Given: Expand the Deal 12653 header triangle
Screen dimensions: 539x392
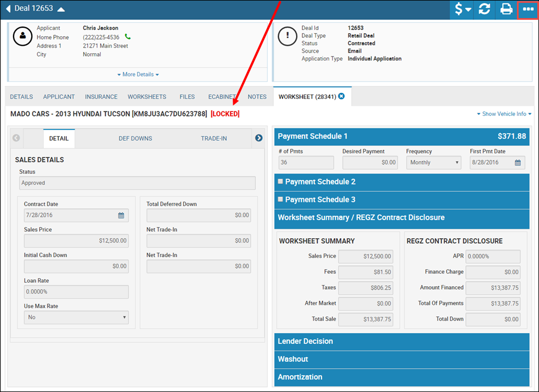Looking at the screenshot, I should 61,9.
